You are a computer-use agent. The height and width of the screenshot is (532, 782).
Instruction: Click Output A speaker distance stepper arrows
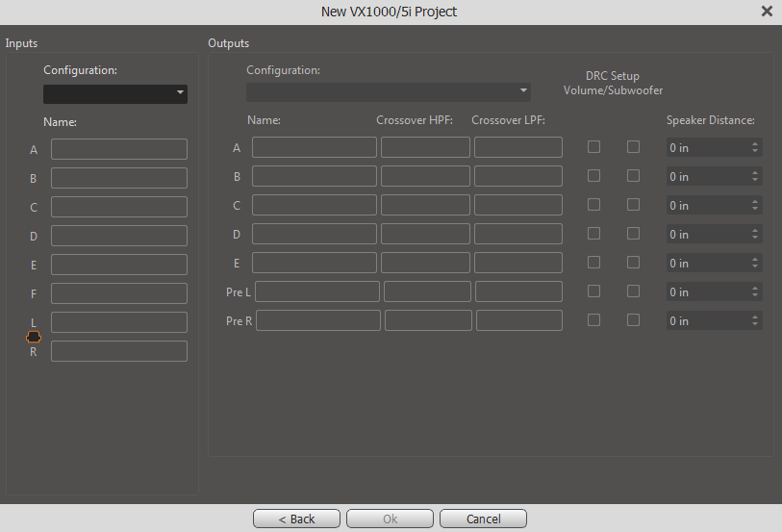click(x=755, y=147)
